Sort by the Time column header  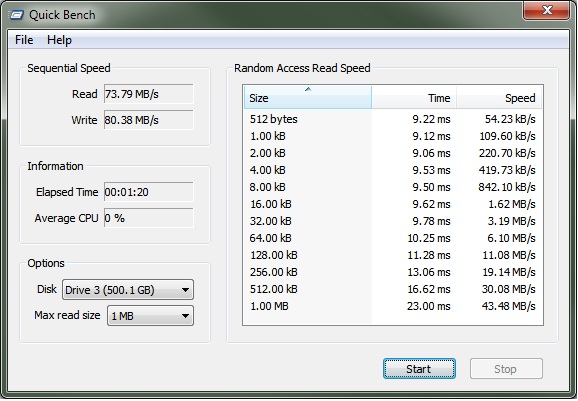[x=414, y=97]
